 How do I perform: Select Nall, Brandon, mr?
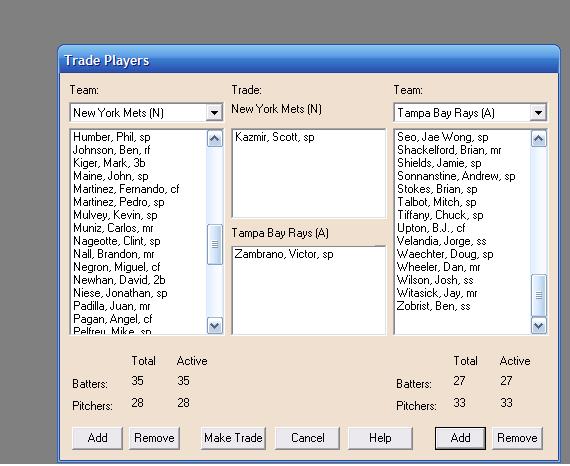(x=113, y=254)
